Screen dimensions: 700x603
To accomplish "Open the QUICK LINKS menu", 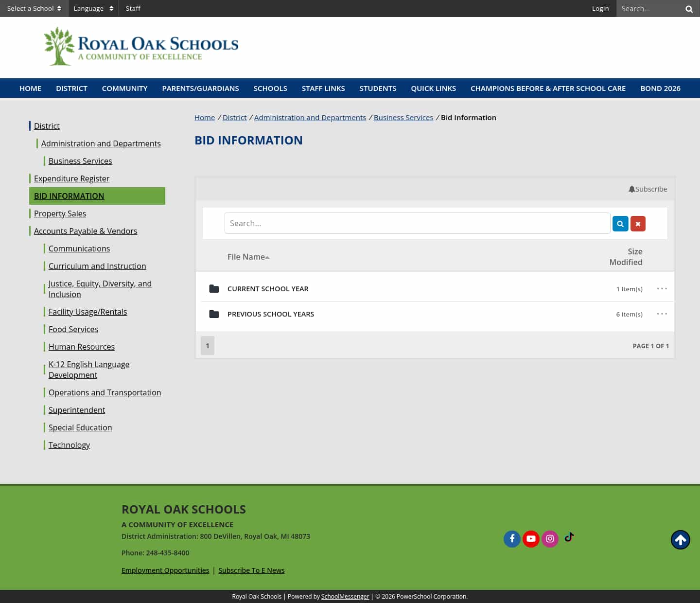I will coord(433,88).
